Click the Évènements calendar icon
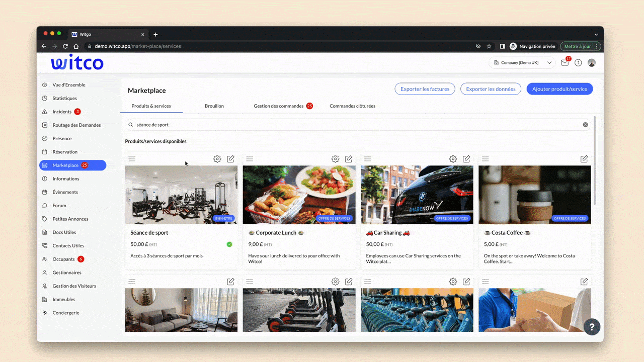Viewport: 644px width, 362px height. pos(45,192)
